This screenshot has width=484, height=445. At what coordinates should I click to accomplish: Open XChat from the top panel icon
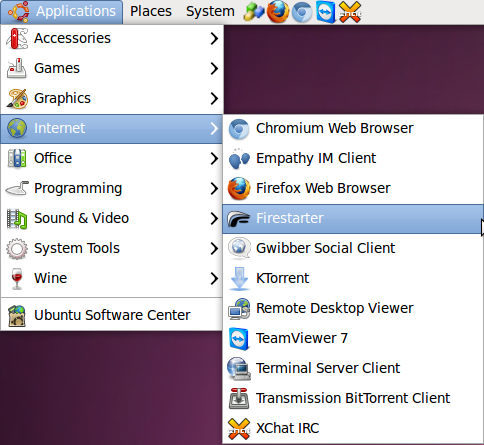pyautogui.click(x=350, y=12)
